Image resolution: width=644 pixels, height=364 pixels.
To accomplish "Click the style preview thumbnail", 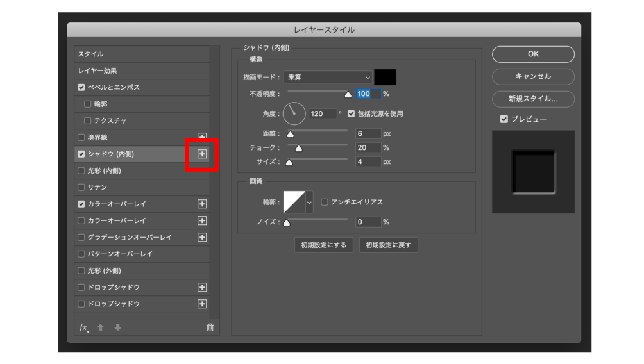I will click(x=533, y=172).
